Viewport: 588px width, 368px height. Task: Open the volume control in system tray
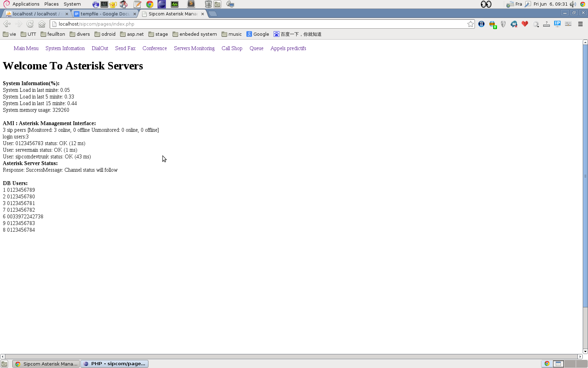coord(573,4)
